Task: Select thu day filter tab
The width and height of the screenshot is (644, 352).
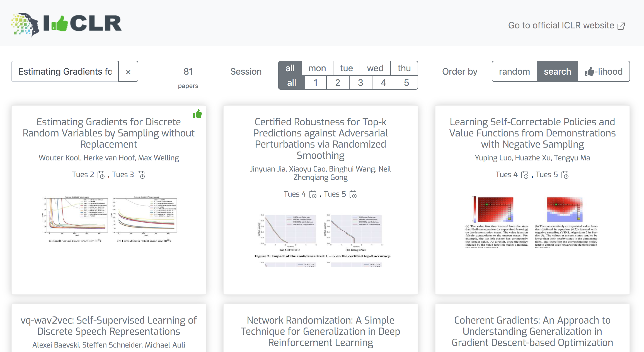Action: point(404,68)
